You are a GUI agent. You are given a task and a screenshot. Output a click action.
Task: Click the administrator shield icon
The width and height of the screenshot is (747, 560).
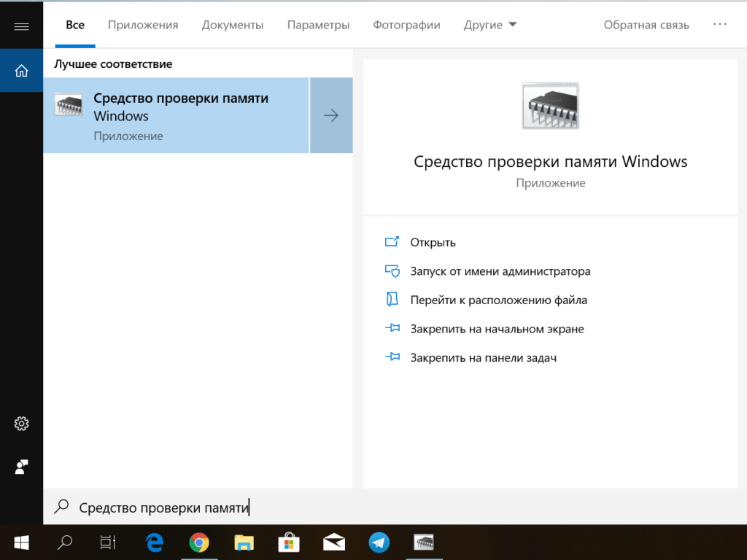[x=392, y=271]
